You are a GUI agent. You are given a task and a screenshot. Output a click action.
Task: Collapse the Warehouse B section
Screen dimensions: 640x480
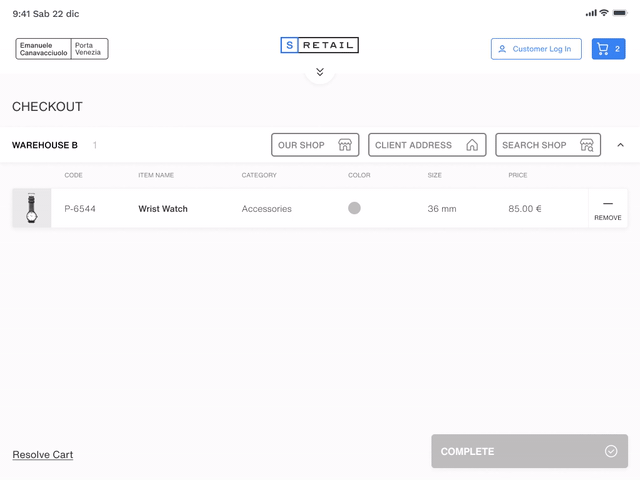click(x=620, y=145)
